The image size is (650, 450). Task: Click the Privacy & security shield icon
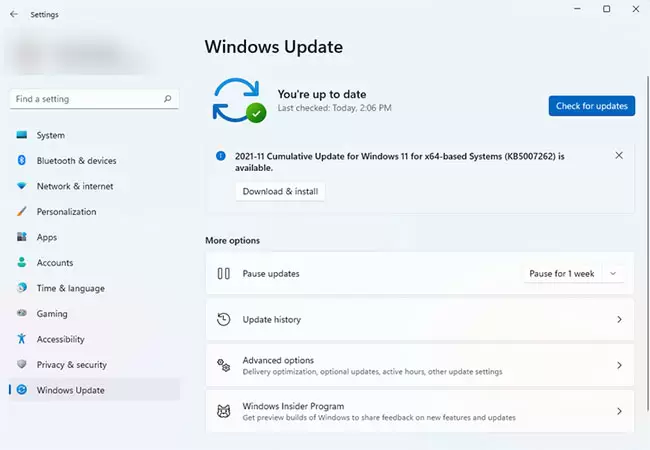(x=22, y=365)
